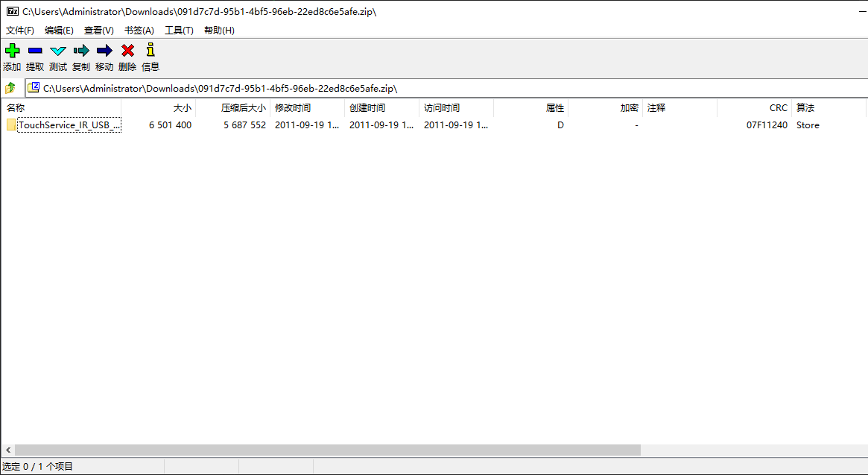Viewport: 868px width, 475px height.
Task: Open the 查看(V) menu
Action: click(98, 31)
